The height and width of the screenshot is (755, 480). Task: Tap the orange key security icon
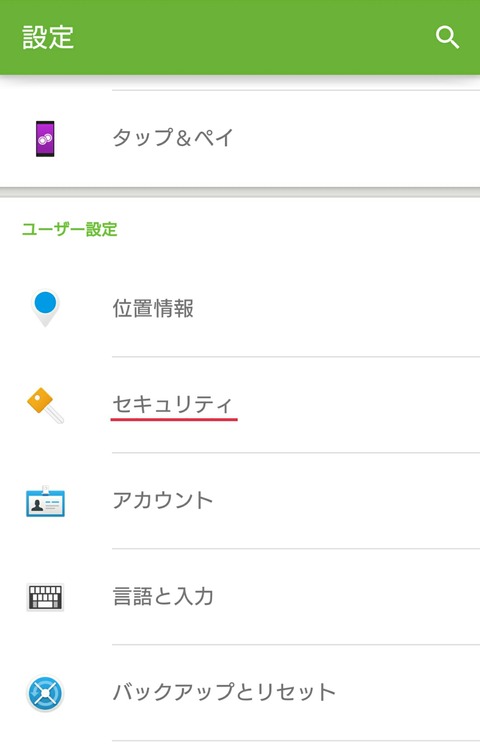coord(45,405)
